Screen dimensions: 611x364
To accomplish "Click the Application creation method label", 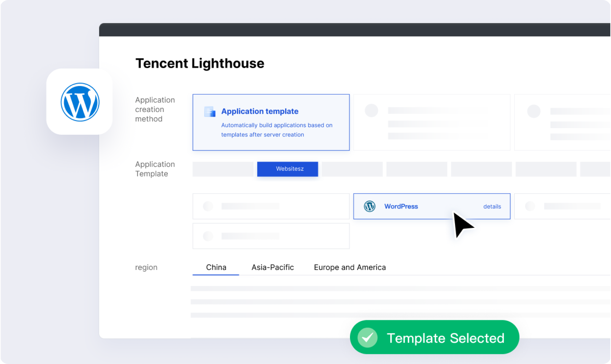I will [x=155, y=110].
